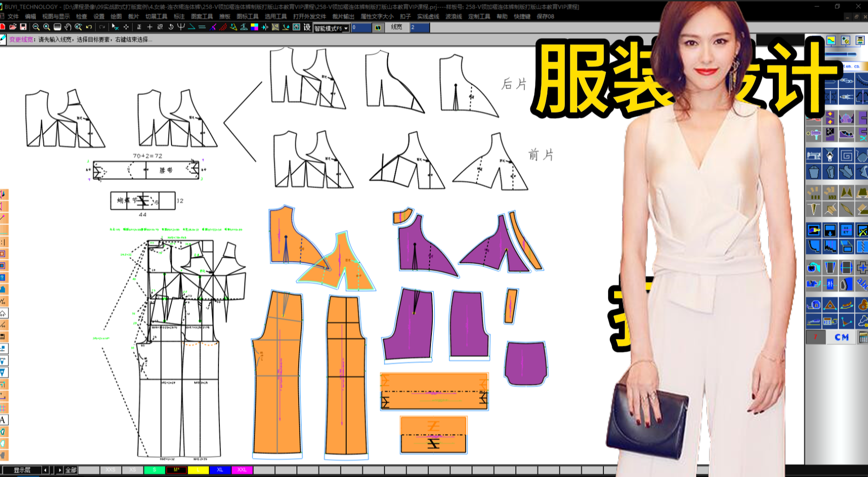Open the 保存08 menu item
This screenshot has height=477, width=868.
coord(546,17)
